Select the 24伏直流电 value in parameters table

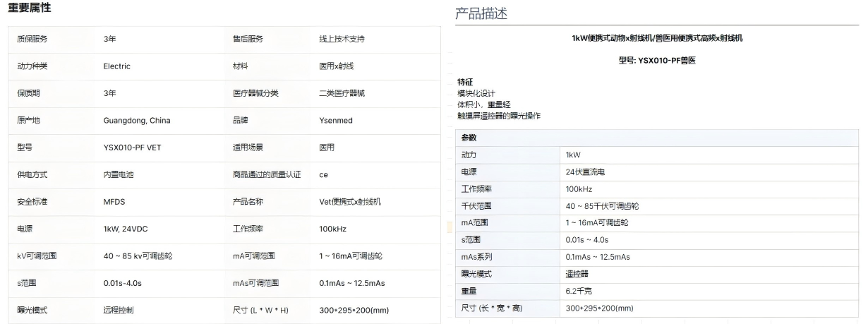[x=585, y=172]
